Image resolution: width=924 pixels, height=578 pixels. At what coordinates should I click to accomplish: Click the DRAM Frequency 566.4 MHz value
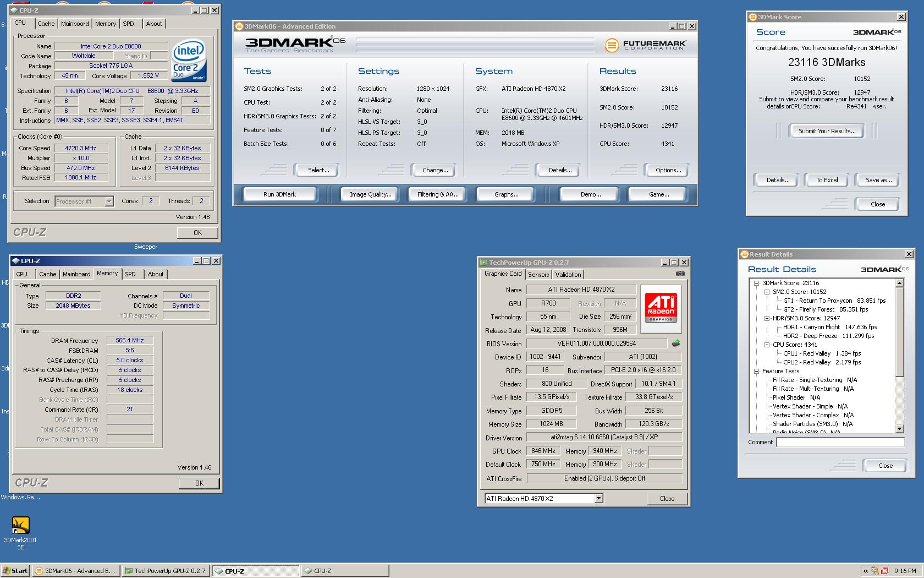coord(130,341)
